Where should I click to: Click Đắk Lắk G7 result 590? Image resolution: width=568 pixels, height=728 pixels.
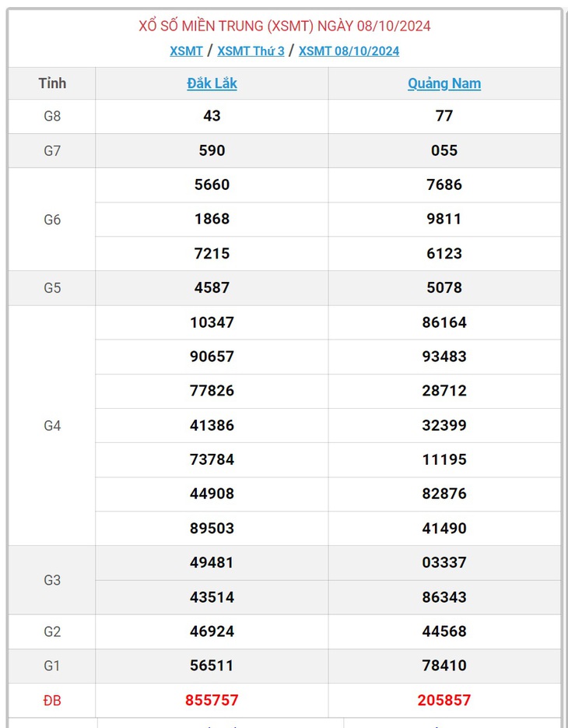click(212, 150)
